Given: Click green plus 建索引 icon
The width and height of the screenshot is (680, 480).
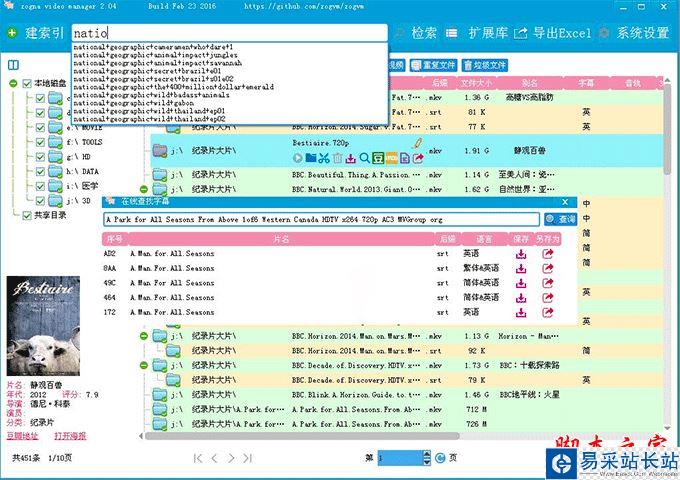Looking at the screenshot, I should 12,33.
